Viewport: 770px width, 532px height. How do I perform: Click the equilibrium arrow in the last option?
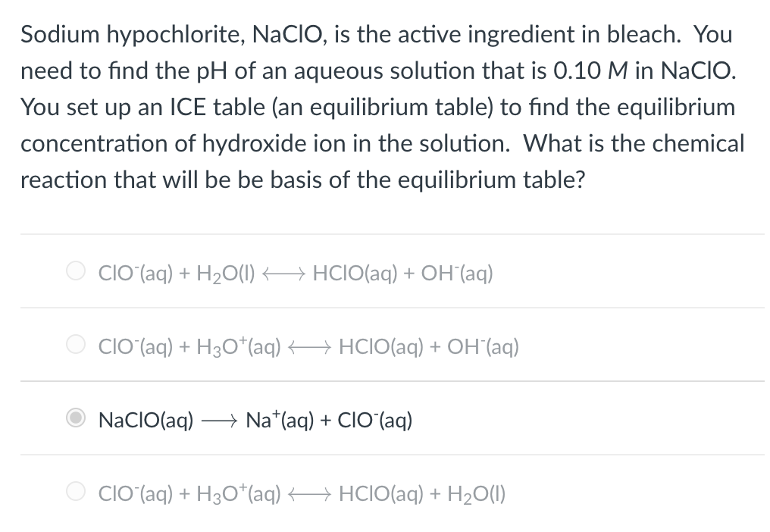311,493
